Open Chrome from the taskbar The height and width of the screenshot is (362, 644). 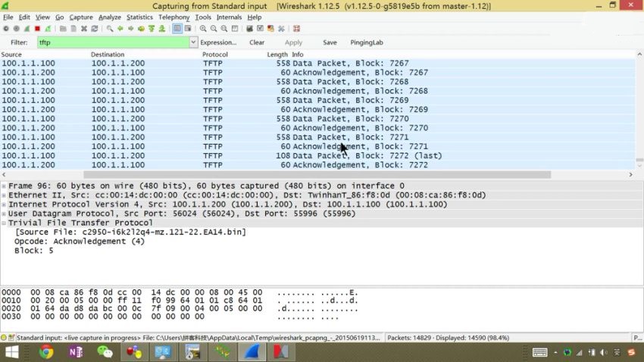[46, 352]
